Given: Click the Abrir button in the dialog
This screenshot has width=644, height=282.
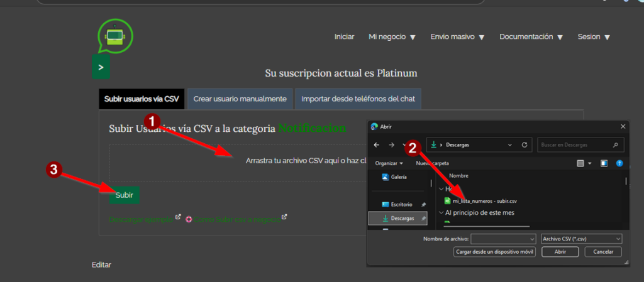Looking at the screenshot, I should (560, 252).
